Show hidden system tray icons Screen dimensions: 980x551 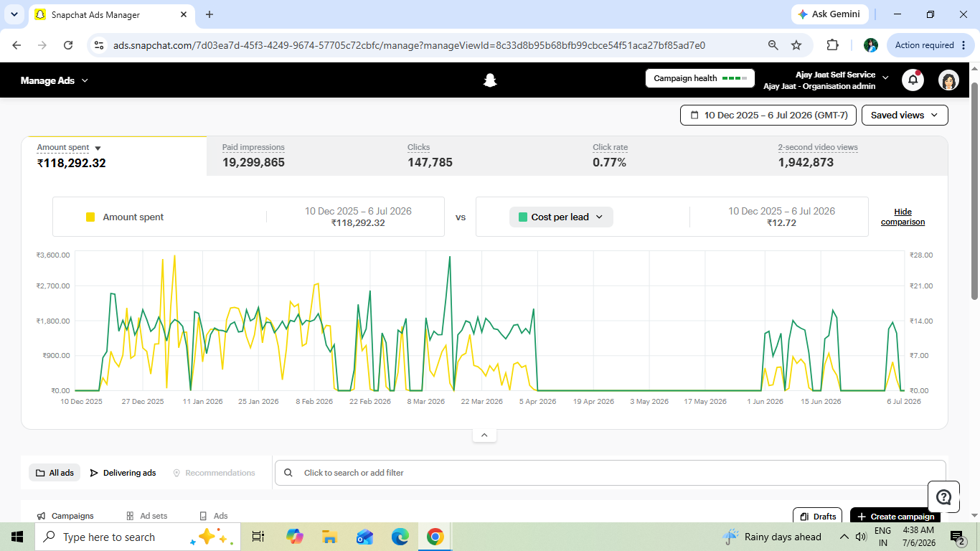tap(844, 537)
